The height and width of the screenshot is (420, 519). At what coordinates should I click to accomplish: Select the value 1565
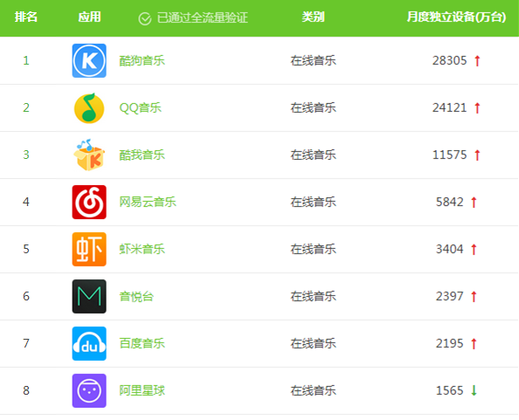point(449,390)
